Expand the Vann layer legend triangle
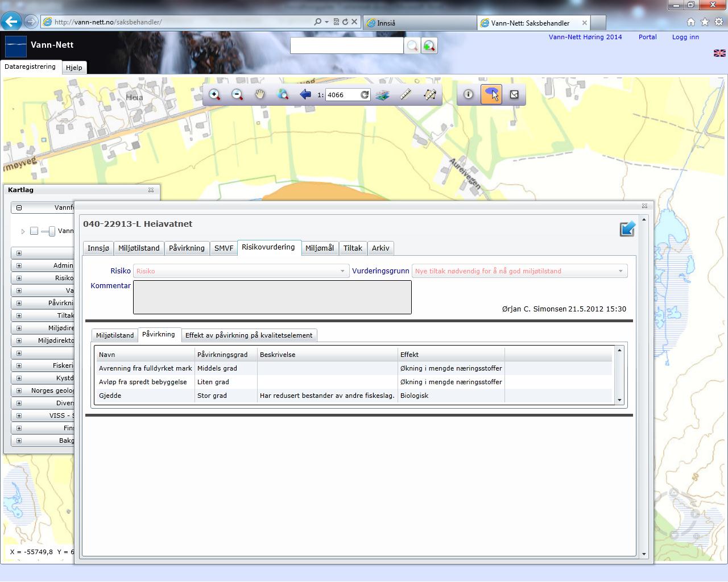 pyautogui.click(x=23, y=231)
